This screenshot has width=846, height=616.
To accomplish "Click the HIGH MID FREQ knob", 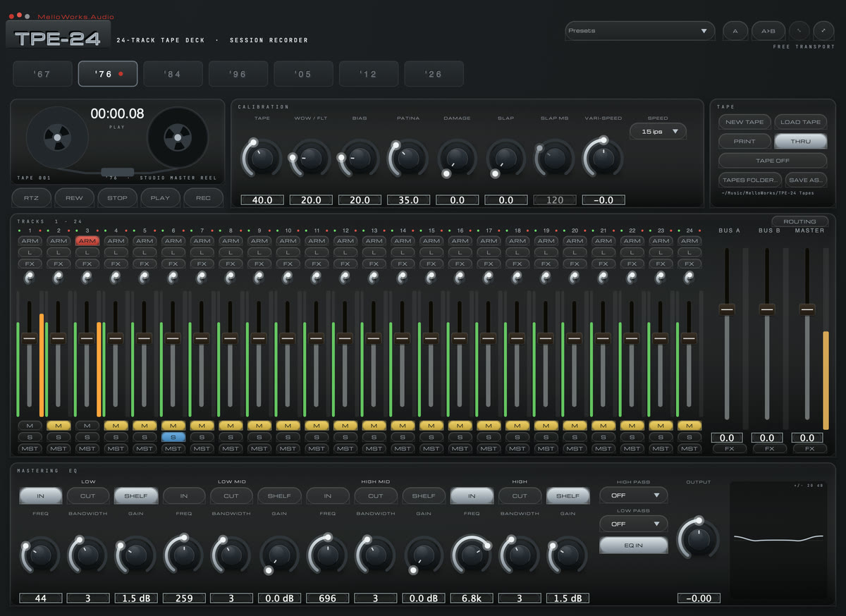I will (328, 556).
